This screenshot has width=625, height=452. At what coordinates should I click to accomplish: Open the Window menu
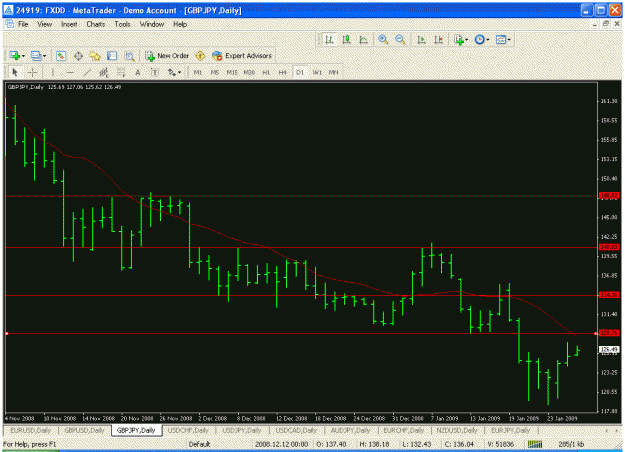coord(152,24)
